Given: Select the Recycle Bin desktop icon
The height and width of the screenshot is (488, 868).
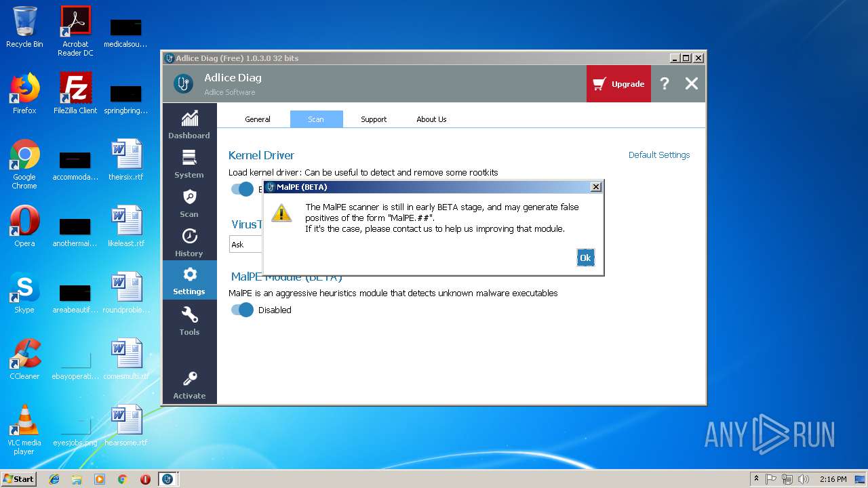Looking at the screenshot, I should coord(24,28).
